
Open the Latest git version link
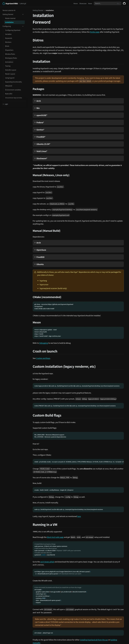[x=23, y=4]
